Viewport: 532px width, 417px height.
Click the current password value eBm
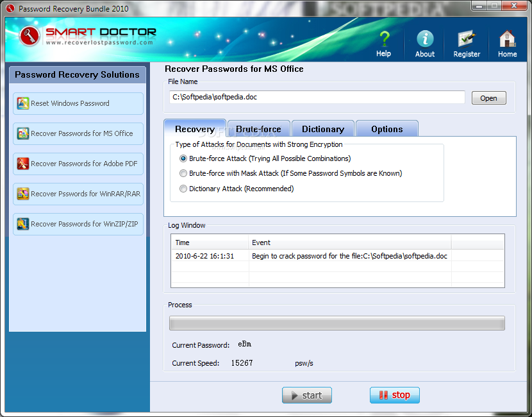pyautogui.click(x=245, y=344)
